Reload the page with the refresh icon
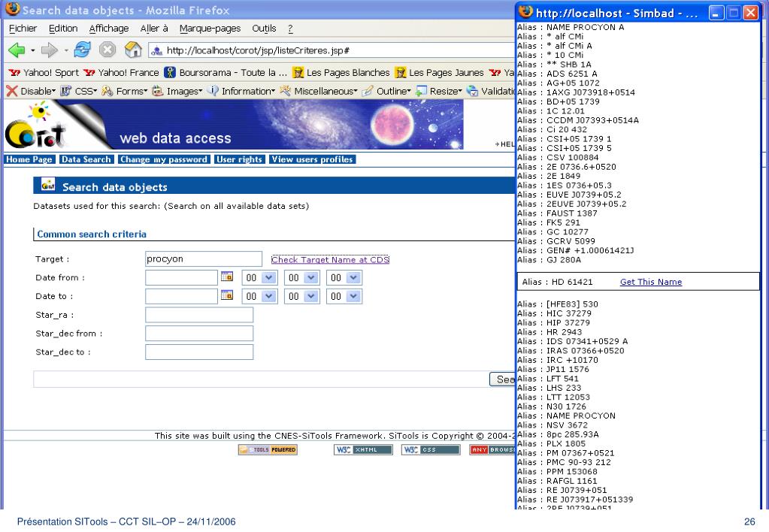This screenshot has width=769, height=532. pos(82,49)
